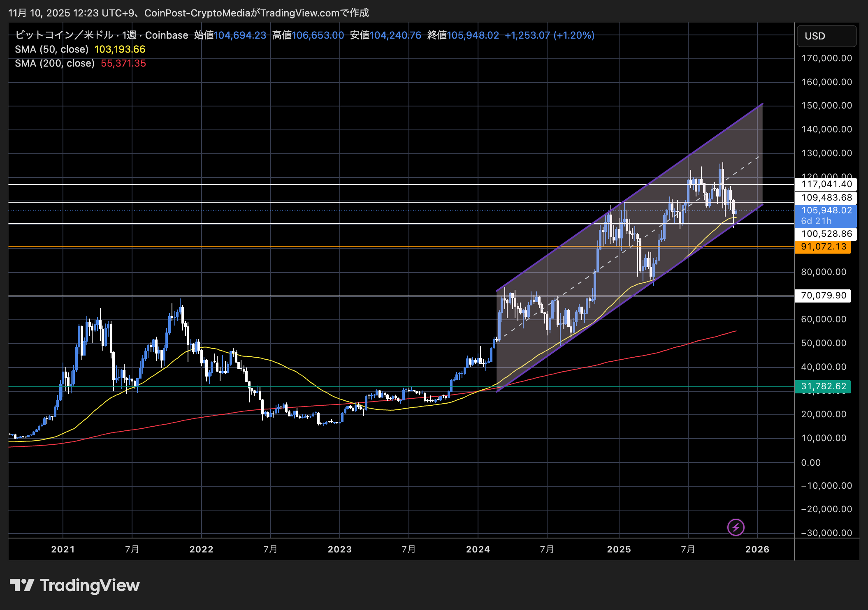Click the orange 91,072.13 price label
Image resolution: width=868 pixels, height=610 pixels.
coord(823,247)
